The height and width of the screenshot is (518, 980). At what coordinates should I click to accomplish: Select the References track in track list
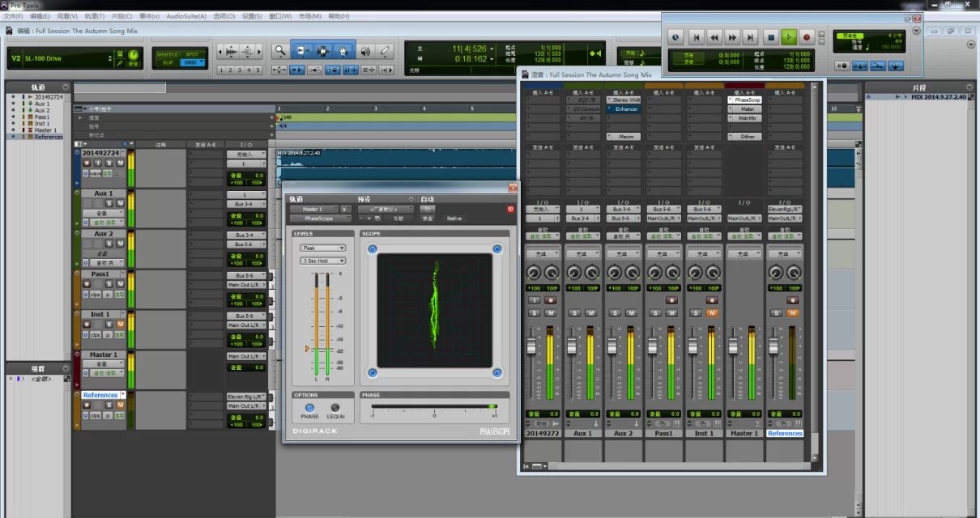(x=49, y=137)
